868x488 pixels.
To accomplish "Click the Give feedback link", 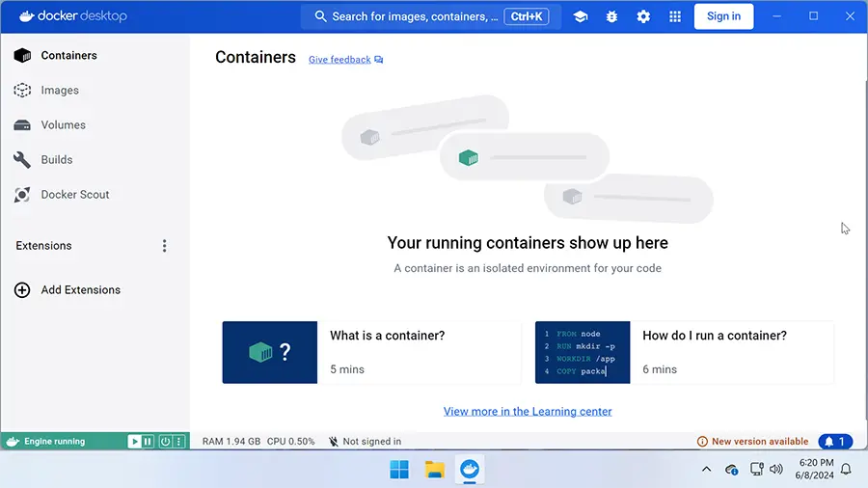I will [x=339, y=60].
